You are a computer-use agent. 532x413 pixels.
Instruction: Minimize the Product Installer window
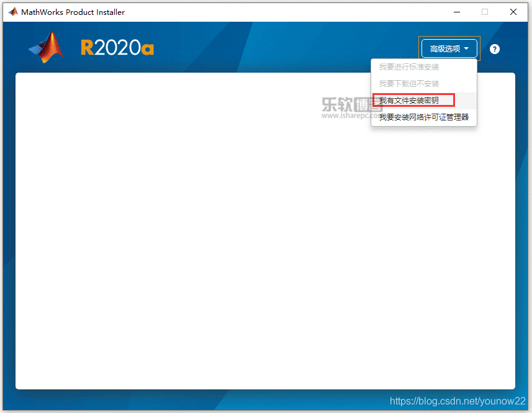[456, 12]
